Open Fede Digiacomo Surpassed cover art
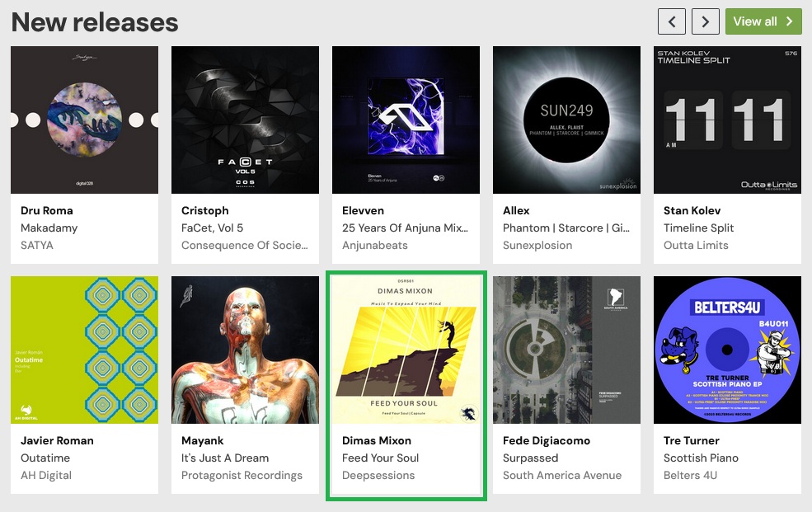 pos(566,350)
